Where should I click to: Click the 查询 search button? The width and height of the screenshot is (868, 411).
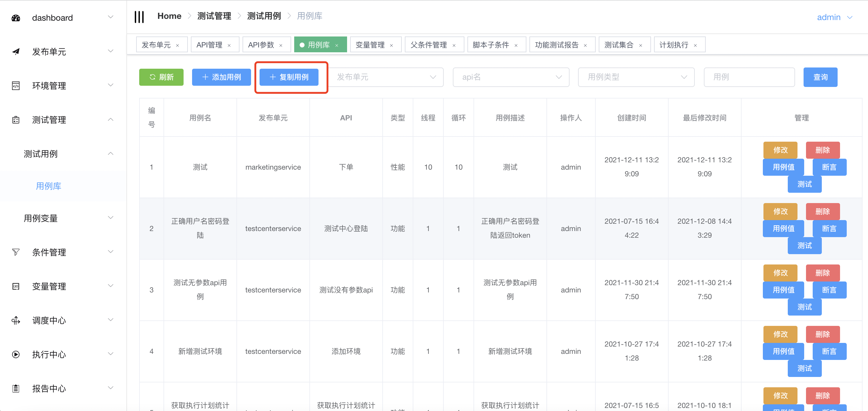[x=820, y=77]
